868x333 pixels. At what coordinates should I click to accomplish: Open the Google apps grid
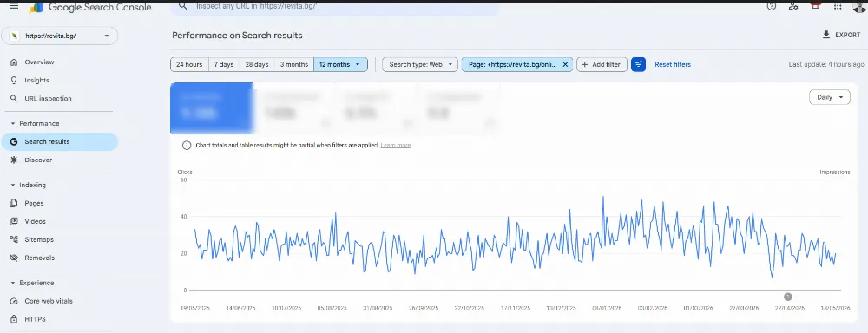838,6
